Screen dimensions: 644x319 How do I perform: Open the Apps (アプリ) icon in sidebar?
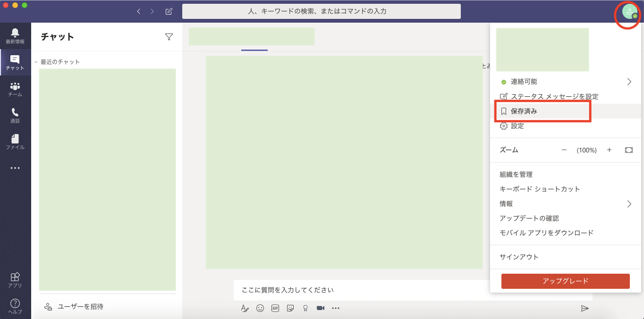coord(15,280)
